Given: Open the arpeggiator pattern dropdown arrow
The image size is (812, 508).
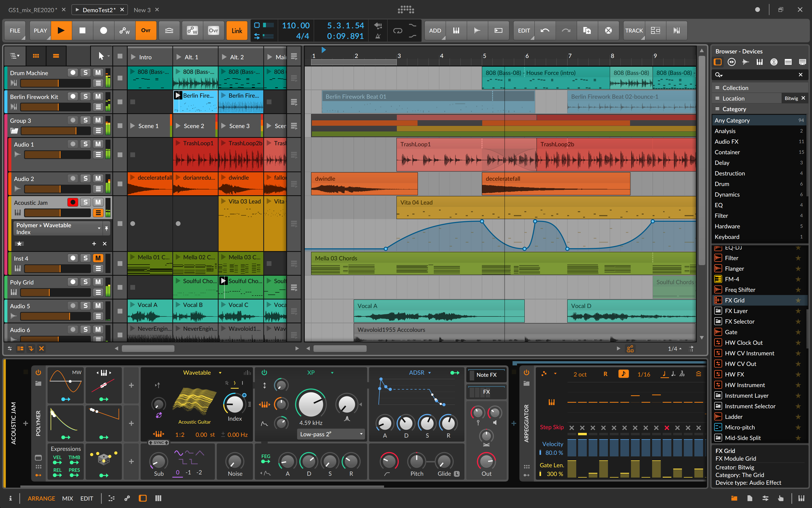Looking at the screenshot, I should [555, 374].
